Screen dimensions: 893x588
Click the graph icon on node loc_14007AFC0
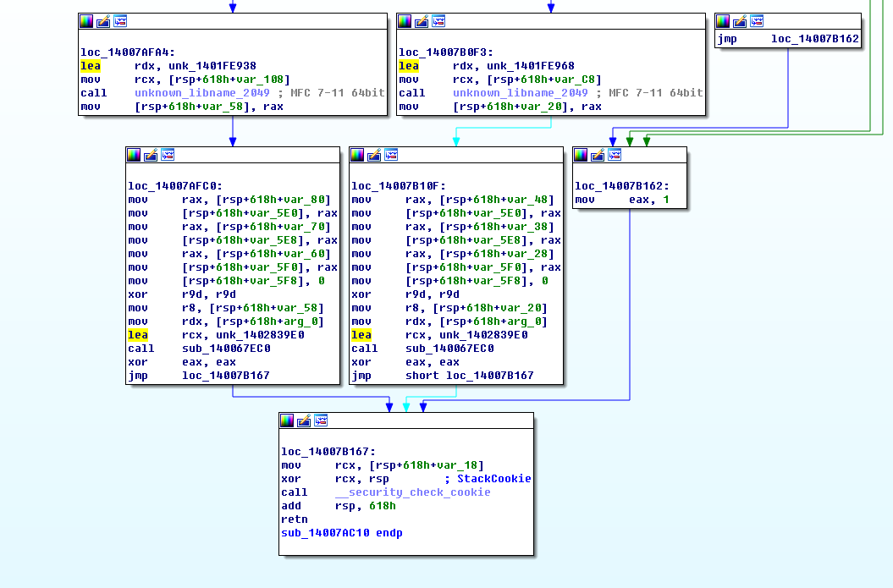point(168,155)
